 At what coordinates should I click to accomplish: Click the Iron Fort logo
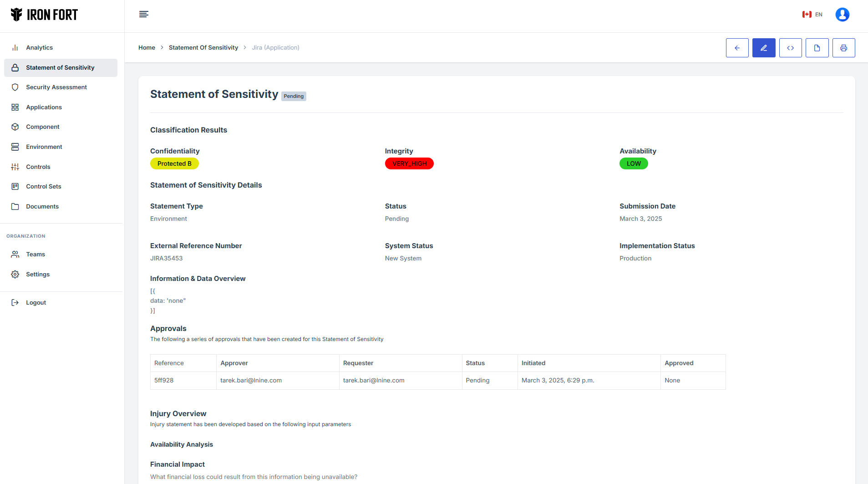pos(44,15)
